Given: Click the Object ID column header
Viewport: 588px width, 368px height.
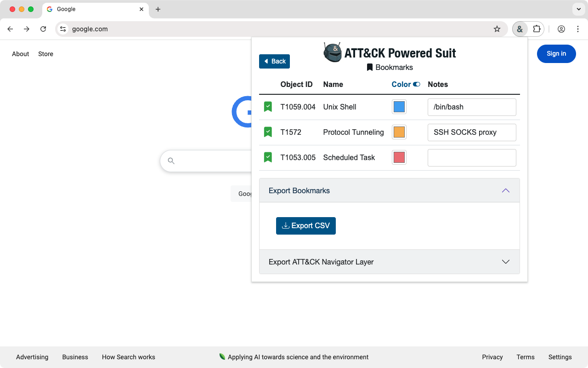Looking at the screenshot, I should (x=297, y=84).
